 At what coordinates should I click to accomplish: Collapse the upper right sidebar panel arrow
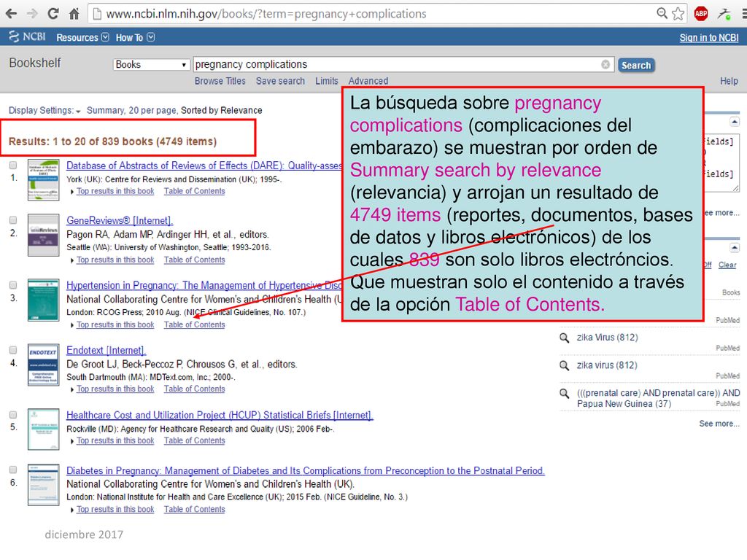[735, 122]
